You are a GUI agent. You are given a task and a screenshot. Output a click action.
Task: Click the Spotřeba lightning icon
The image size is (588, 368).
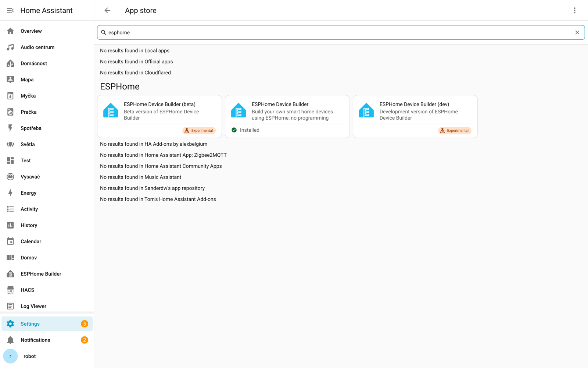(10, 128)
